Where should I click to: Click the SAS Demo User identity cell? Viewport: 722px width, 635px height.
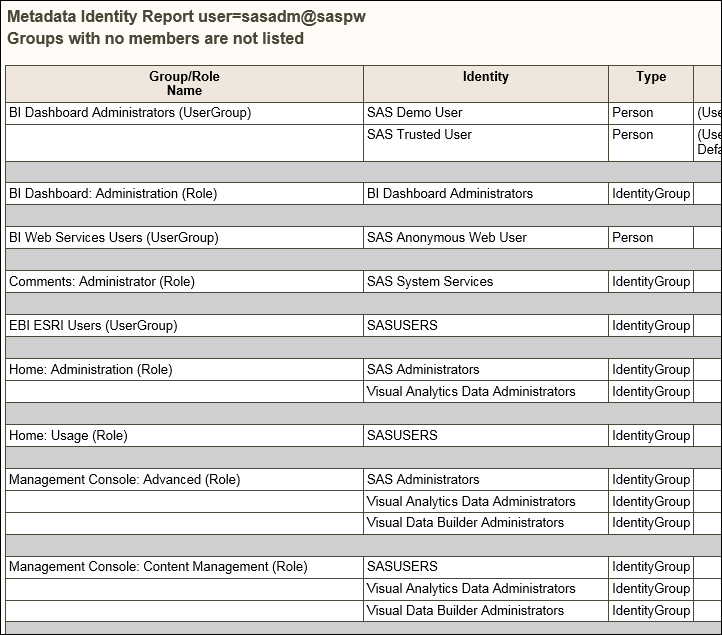pyautogui.click(x=414, y=113)
